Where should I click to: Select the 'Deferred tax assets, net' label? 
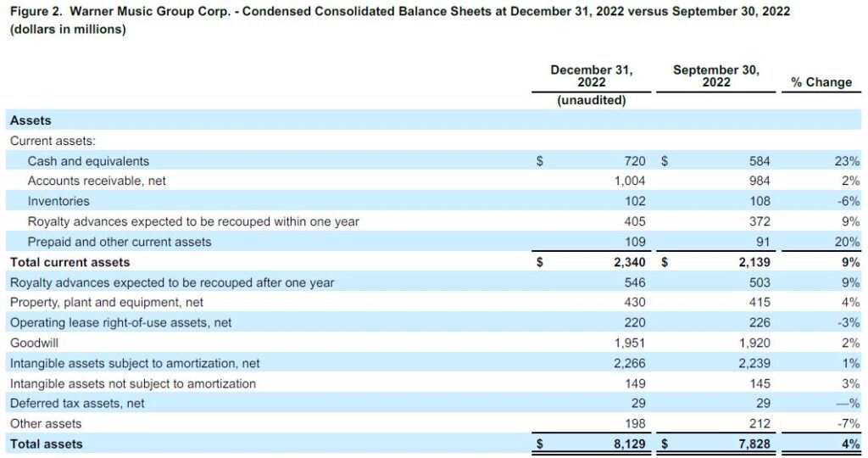[x=77, y=404]
